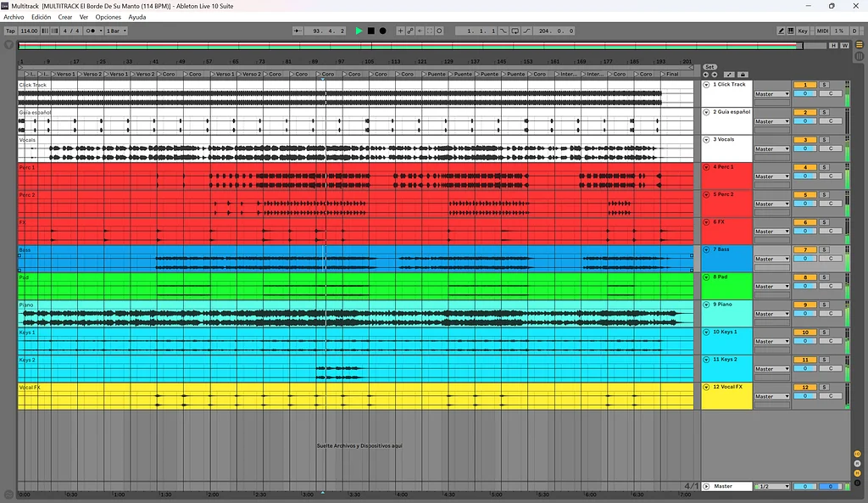Toggle Session Record circle icon
Image resolution: width=868 pixels, height=503 pixels.
pyautogui.click(x=440, y=31)
